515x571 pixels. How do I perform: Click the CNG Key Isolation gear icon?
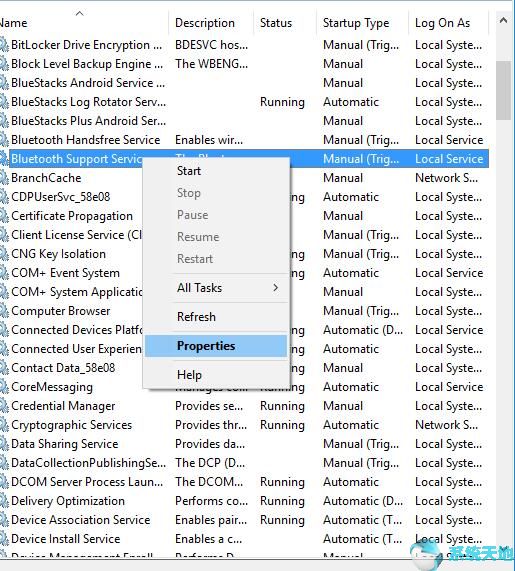[4, 254]
